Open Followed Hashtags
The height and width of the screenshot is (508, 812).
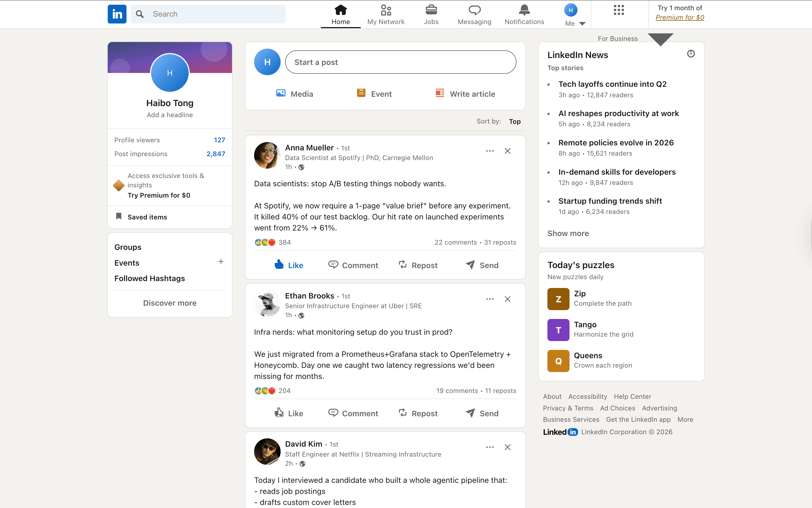[150, 279]
